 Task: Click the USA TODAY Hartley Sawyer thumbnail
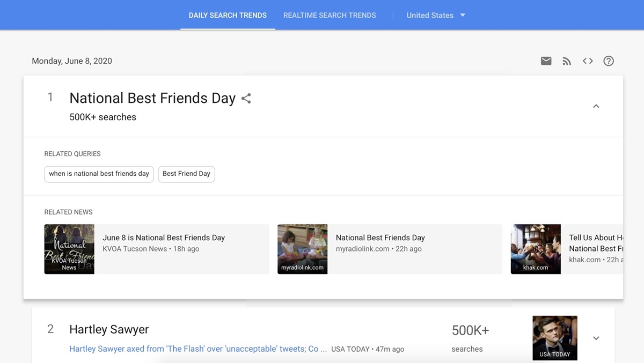pyautogui.click(x=554, y=338)
